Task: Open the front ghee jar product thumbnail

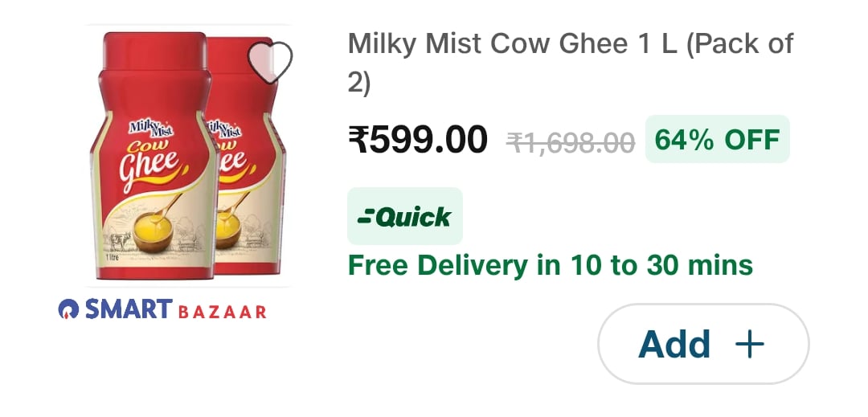Action: pos(154,155)
